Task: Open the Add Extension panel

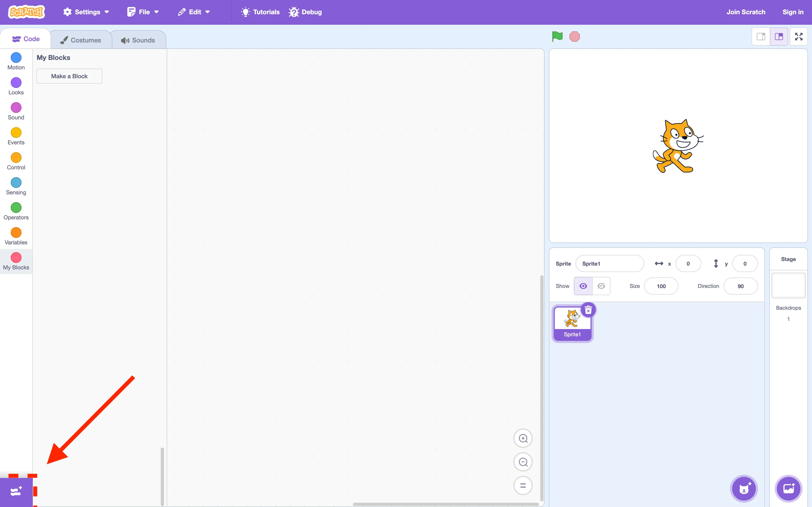Action: [16, 491]
